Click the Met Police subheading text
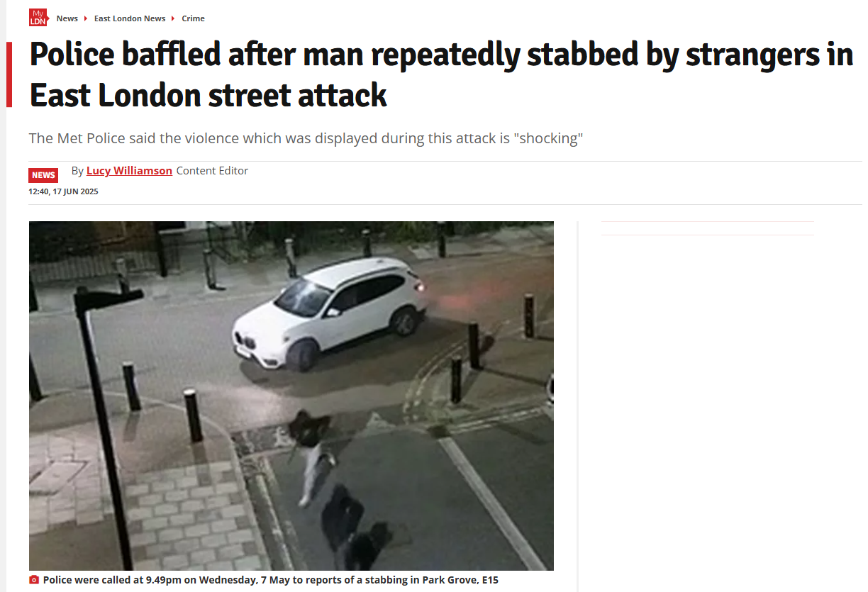Image resolution: width=868 pixels, height=592 pixels. coord(306,138)
